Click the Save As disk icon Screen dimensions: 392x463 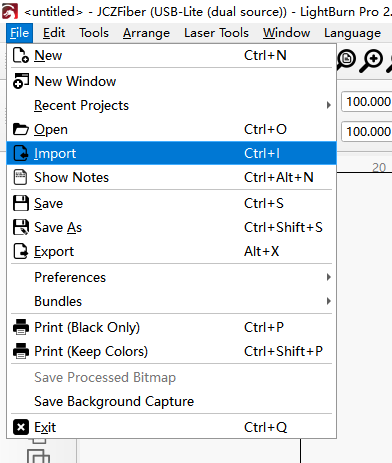click(x=21, y=227)
